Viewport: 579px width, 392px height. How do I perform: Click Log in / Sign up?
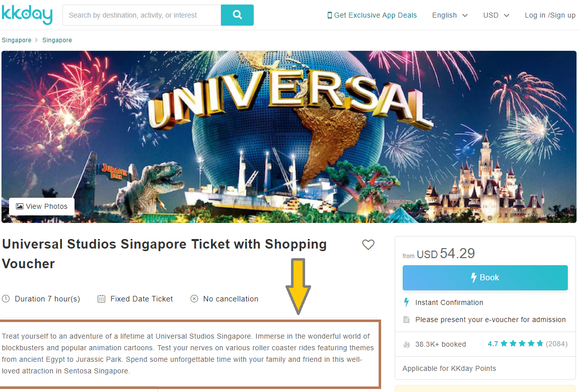click(550, 15)
